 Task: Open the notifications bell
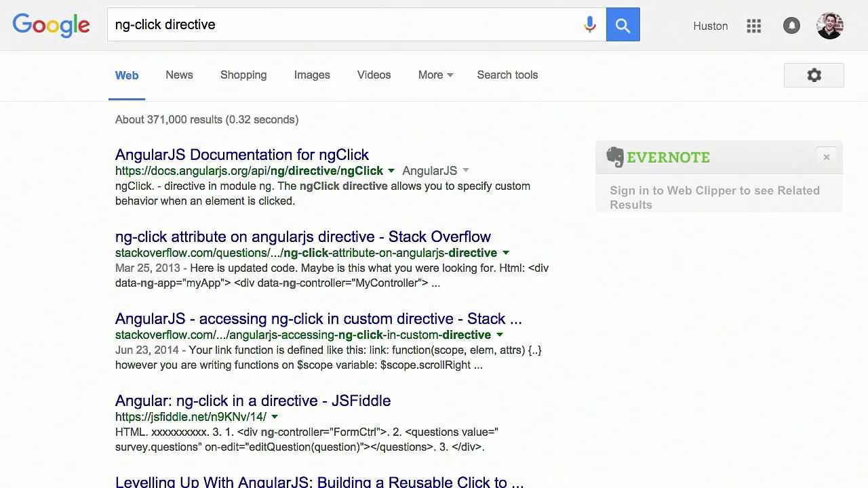click(x=791, y=26)
